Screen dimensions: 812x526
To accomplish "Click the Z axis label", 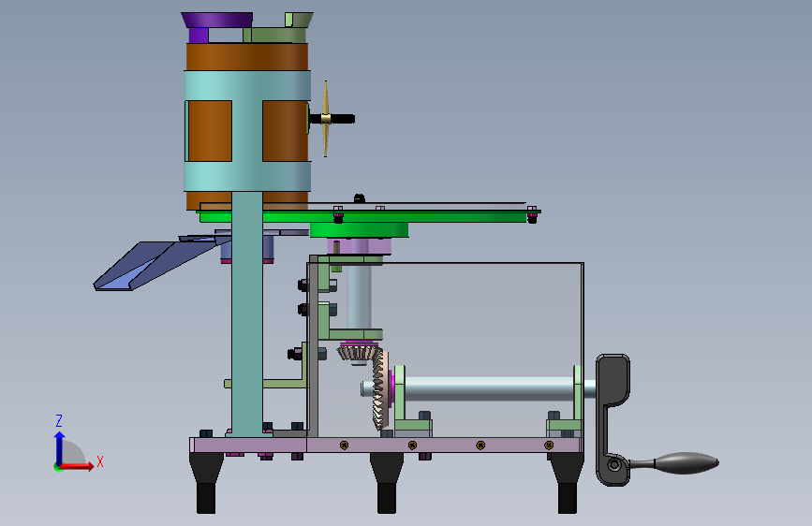I will pos(58,420).
